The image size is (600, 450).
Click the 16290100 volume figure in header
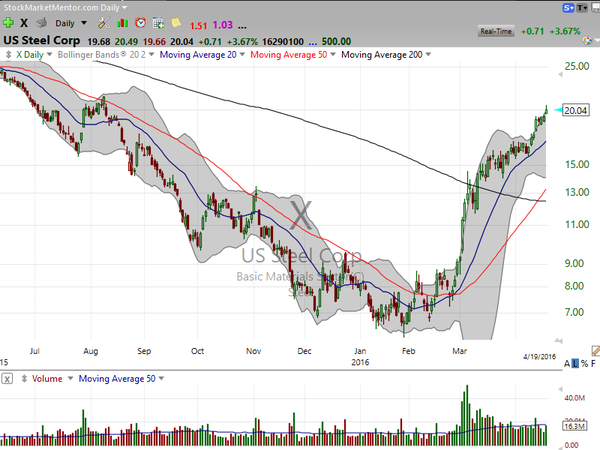pos(285,42)
